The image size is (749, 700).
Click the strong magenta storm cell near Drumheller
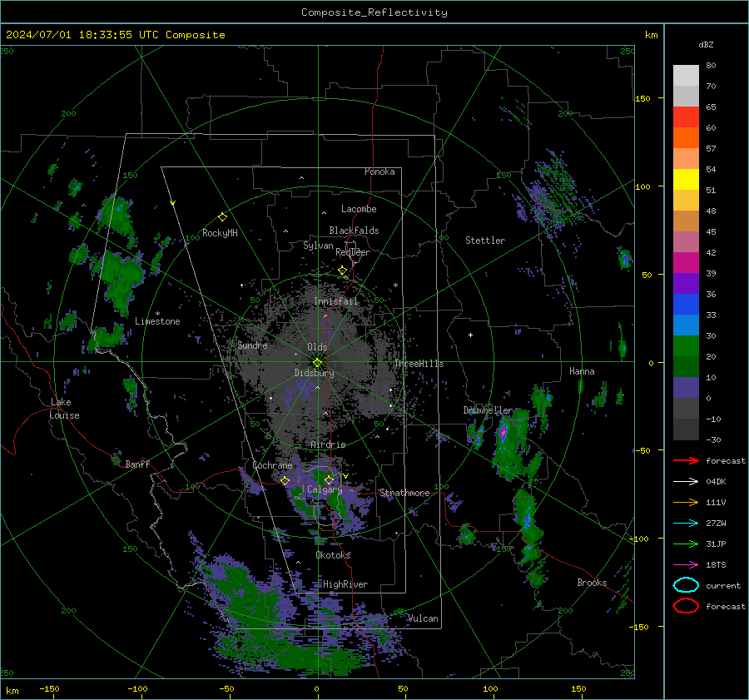(x=503, y=433)
